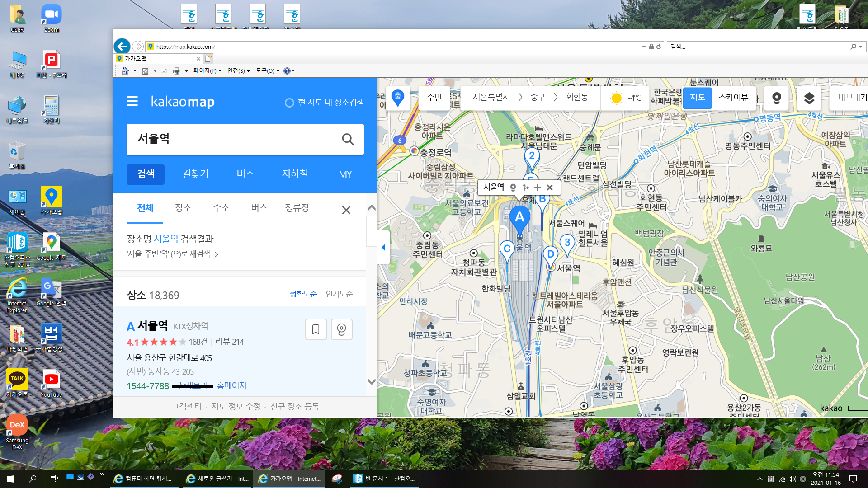The width and height of the screenshot is (868, 488).
Task: Click marker 3 on the map
Action: [x=567, y=244]
